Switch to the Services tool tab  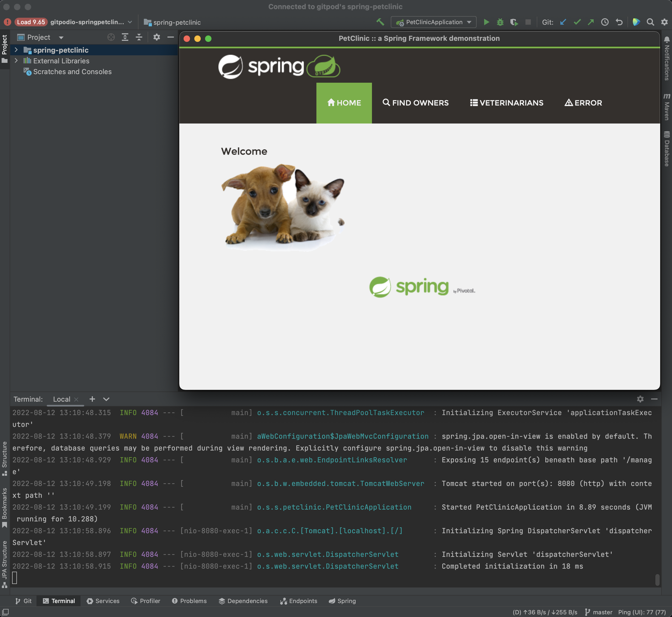[x=103, y=601]
